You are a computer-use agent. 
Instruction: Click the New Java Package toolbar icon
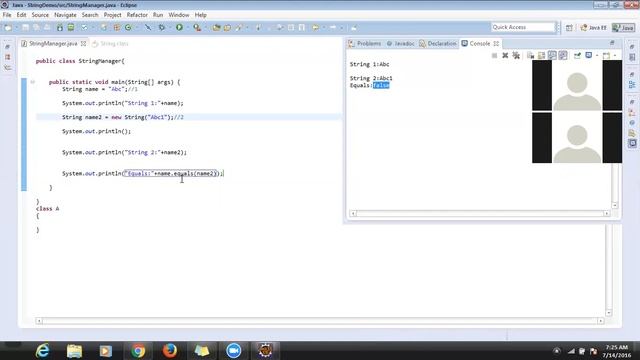(x=116, y=27)
